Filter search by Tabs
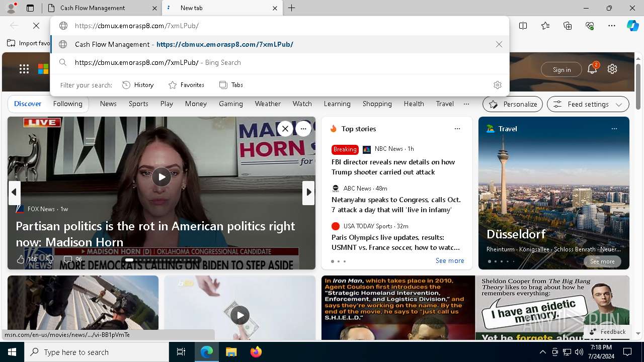 pos(231,85)
